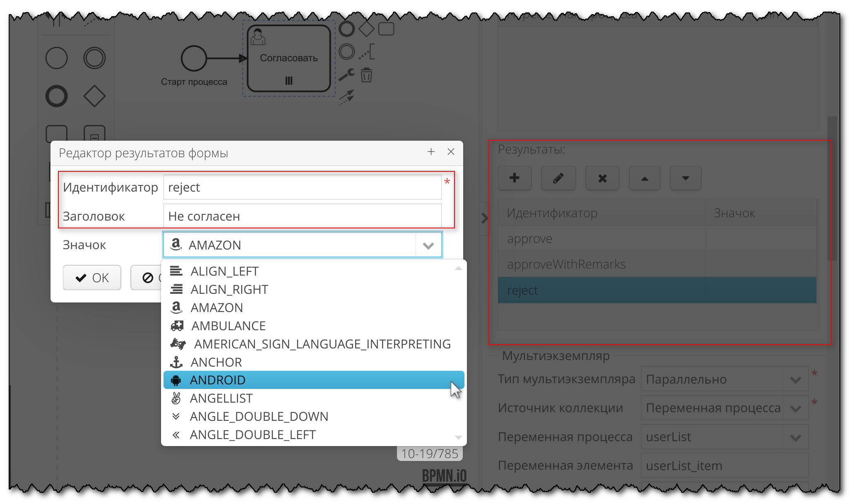849x504 pixels.
Task: Open the Значок icon dropdown
Action: tap(428, 245)
